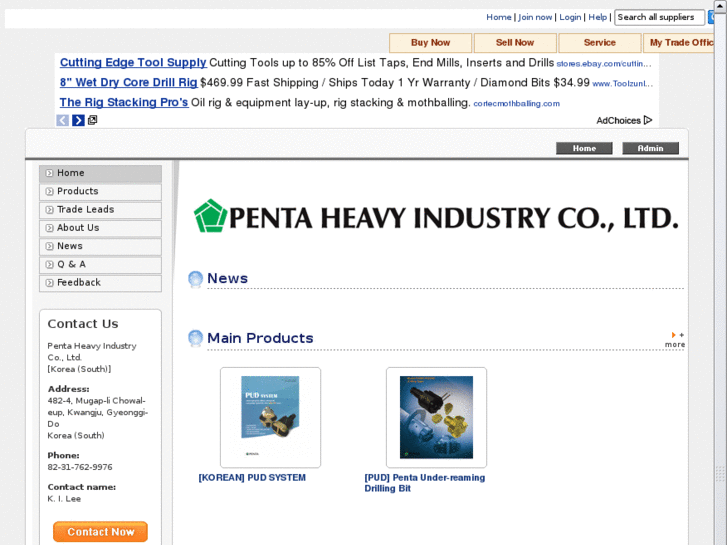Open the About Us menu item
727x545 pixels.
coord(101,228)
